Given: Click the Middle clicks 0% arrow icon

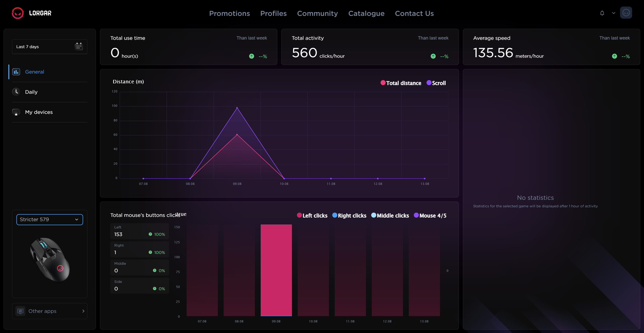Looking at the screenshot, I should click(154, 270).
